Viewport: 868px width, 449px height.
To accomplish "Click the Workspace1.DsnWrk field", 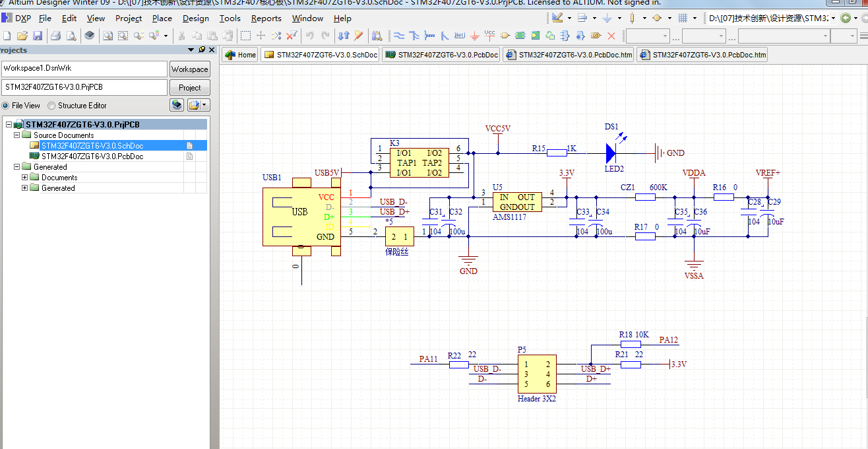I will [84, 69].
